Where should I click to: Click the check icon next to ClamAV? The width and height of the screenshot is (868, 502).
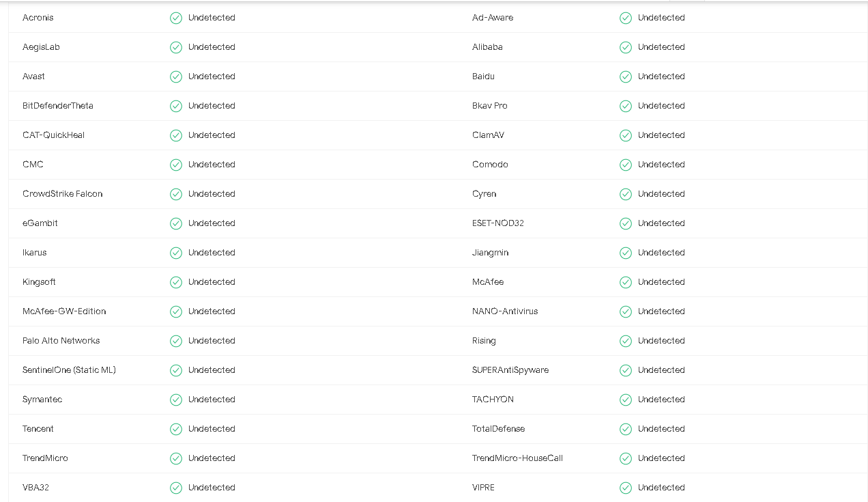pyautogui.click(x=626, y=135)
